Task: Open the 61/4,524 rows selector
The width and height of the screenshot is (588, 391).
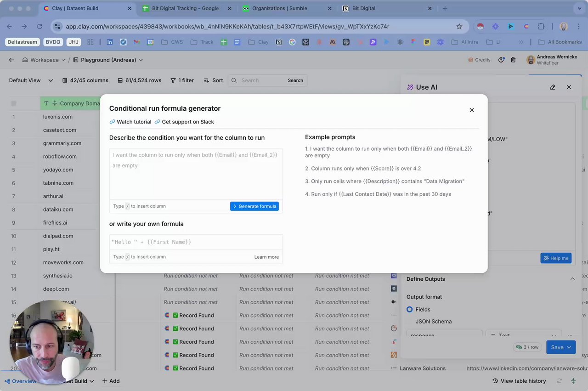Action: tap(140, 80)
